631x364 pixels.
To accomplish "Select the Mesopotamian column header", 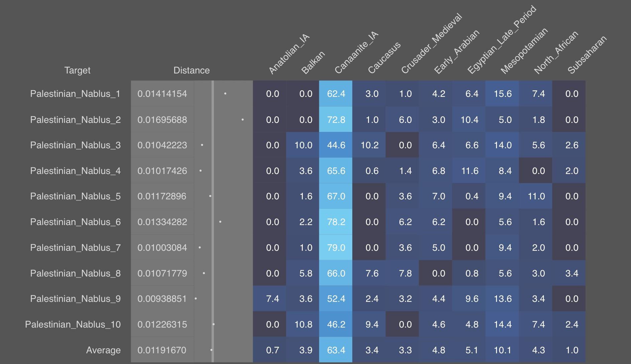I will [x=524, y=50].
